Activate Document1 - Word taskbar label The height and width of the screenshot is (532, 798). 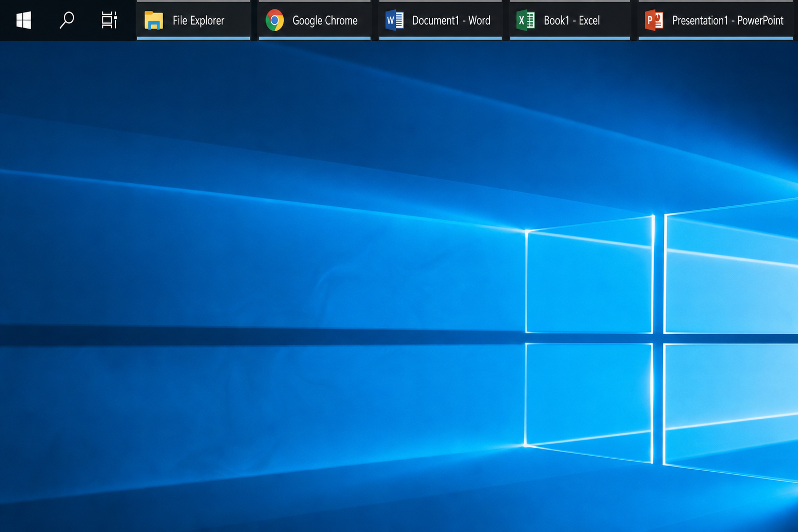[451, 21]
